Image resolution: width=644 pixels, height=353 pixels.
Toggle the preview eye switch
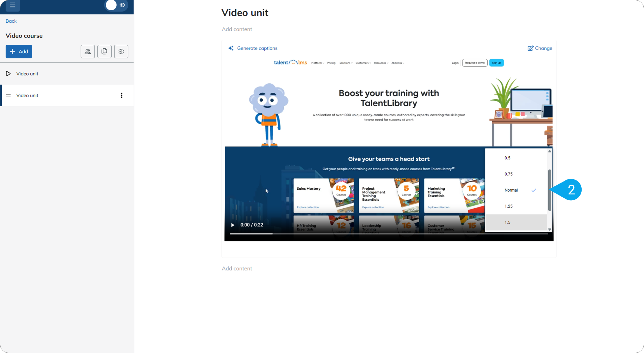tap(116, 5)
